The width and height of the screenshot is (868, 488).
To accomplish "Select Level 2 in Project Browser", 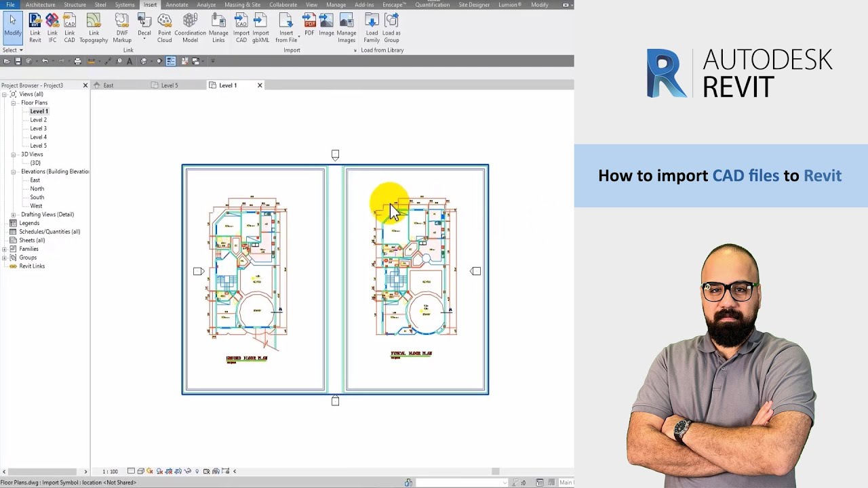I will [x=38, y=120].
